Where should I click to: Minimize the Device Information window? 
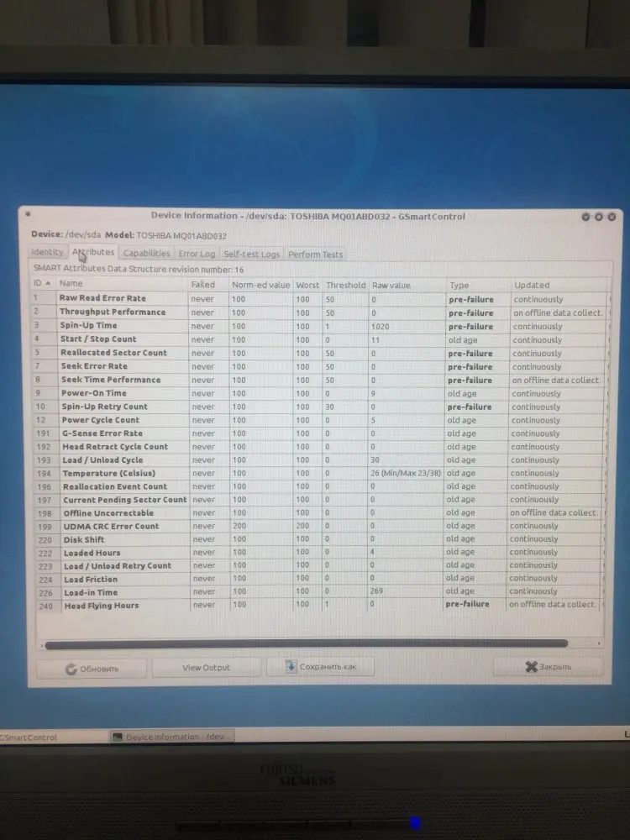(585, 217)
